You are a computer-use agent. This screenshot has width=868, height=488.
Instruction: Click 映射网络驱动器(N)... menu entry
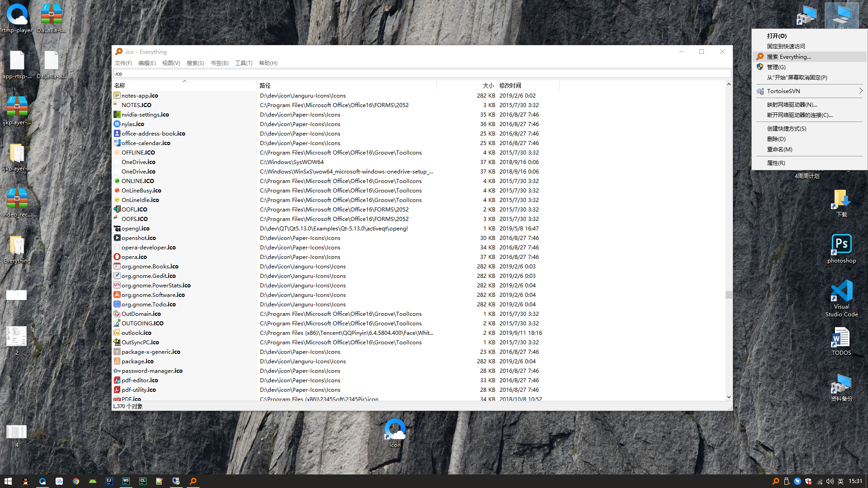click(x=792, y=104)
